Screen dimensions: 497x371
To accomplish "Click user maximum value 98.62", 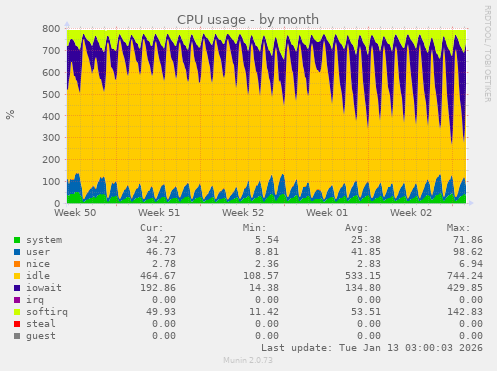I will pos(468,252).
